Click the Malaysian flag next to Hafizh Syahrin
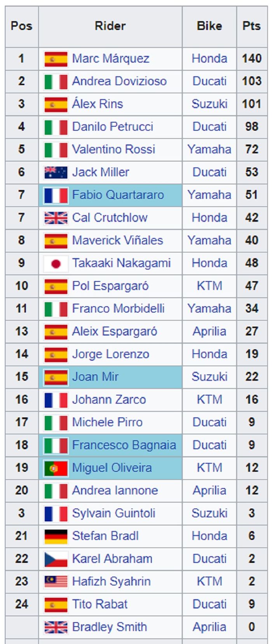 coord(56,581)
